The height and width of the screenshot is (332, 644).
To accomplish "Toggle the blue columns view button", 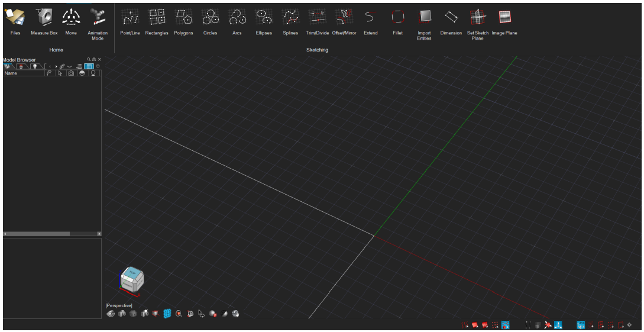I will [x=89, y=66].
